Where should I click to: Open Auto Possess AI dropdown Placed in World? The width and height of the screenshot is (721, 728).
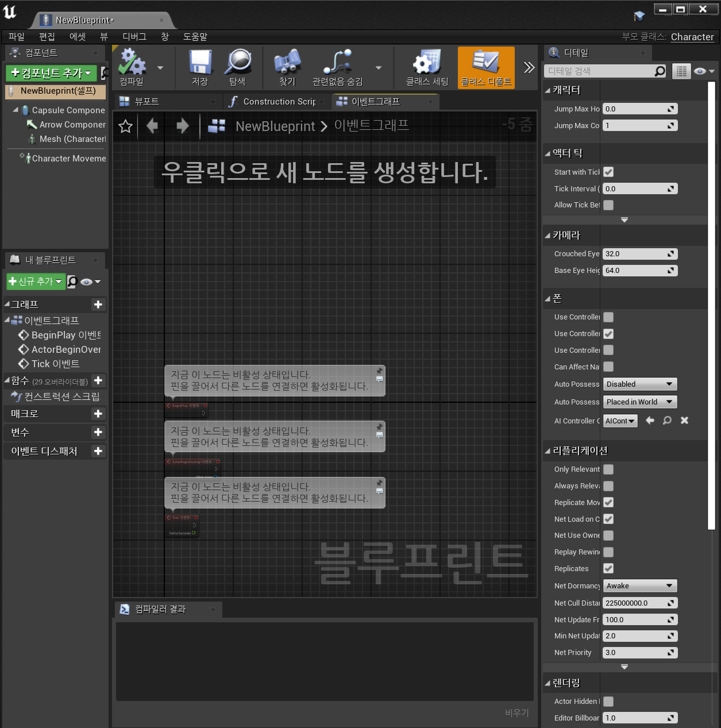640,402
